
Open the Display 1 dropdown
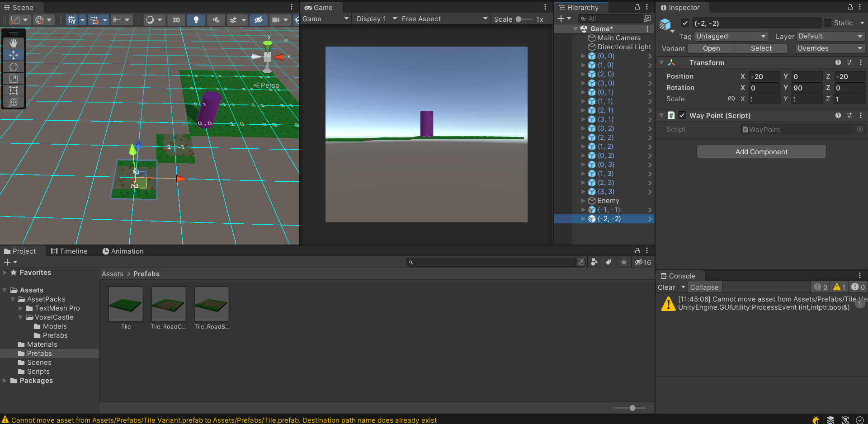376,19
